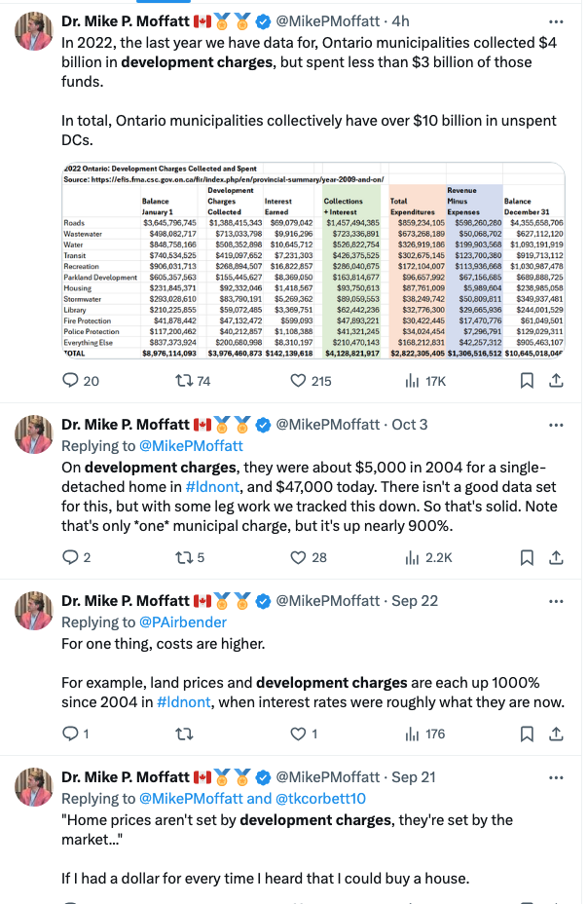The height and width of the screenshot is (904, 588).
Task: Open the @tkcorbett10 mention link
Action: 321,799
